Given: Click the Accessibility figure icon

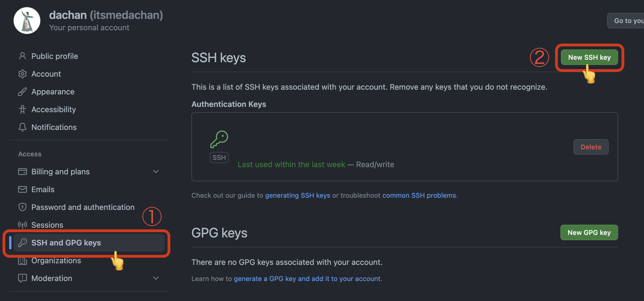Looking at the screenshot, I should (23, 109).
